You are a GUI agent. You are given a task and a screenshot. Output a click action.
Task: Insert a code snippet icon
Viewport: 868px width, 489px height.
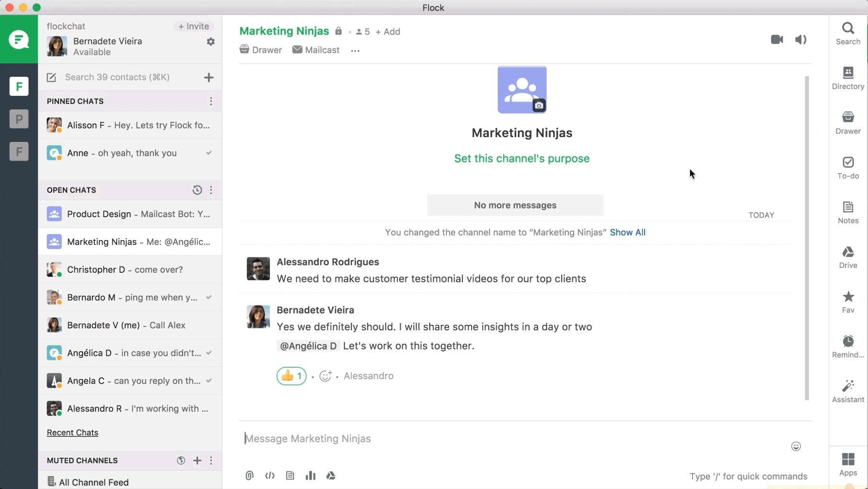(270, 476)
